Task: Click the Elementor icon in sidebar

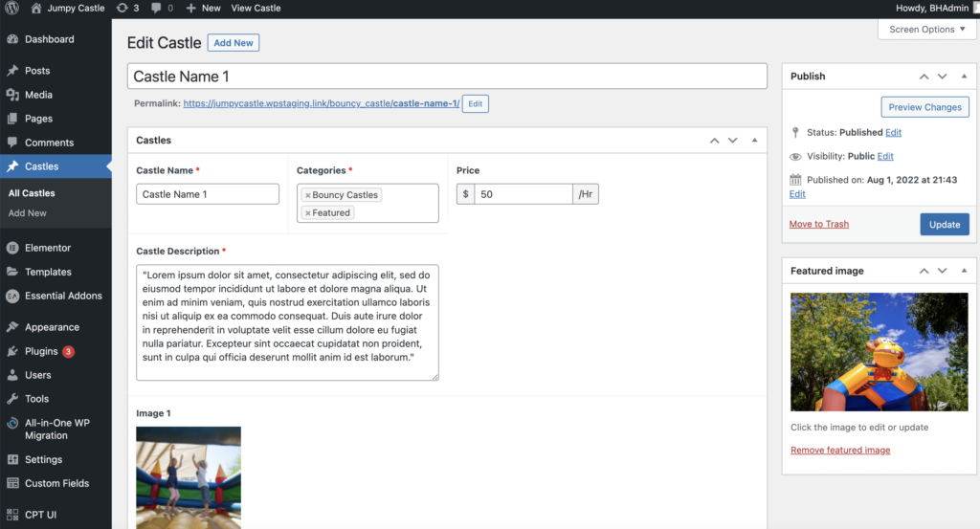Action: [x=12, y=248]
